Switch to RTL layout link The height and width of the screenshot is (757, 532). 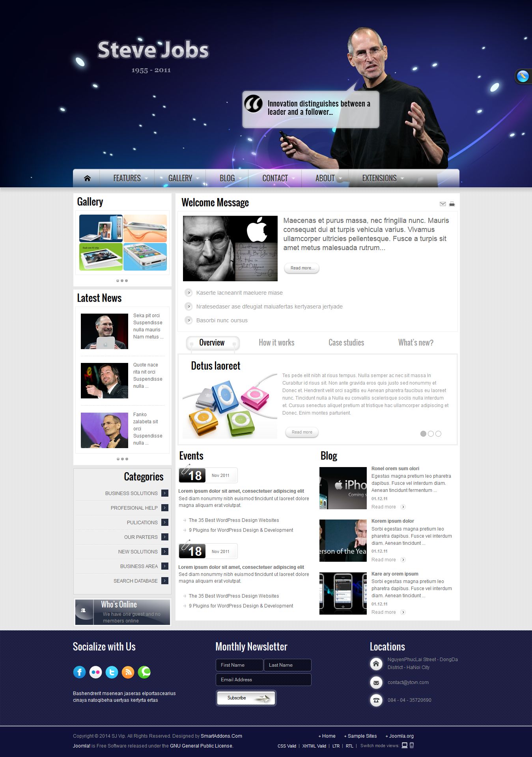coord(349,746)
